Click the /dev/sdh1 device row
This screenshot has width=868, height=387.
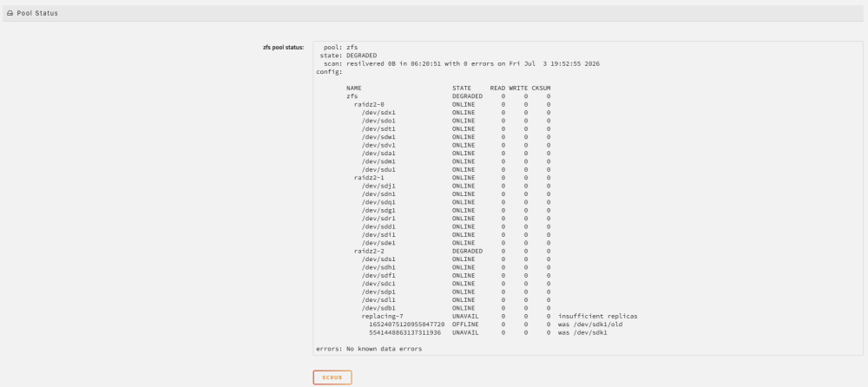(x=457, y=267)
